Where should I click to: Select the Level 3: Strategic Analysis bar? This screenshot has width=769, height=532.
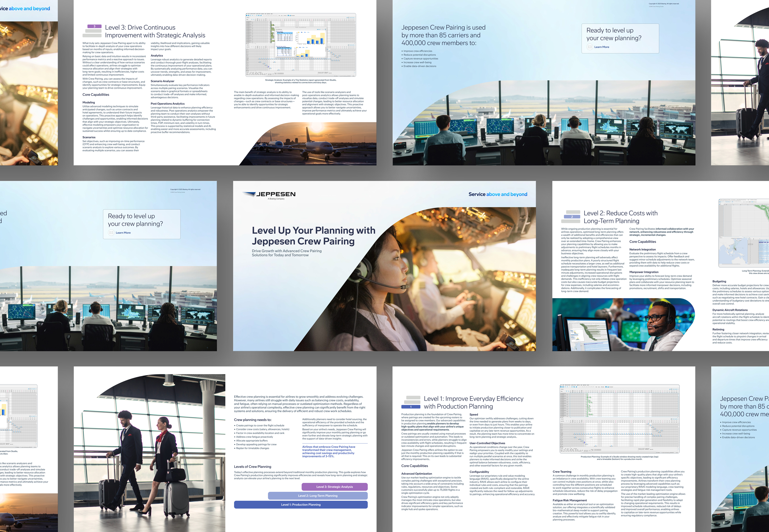pyautogui.click(x=334, y=487)
